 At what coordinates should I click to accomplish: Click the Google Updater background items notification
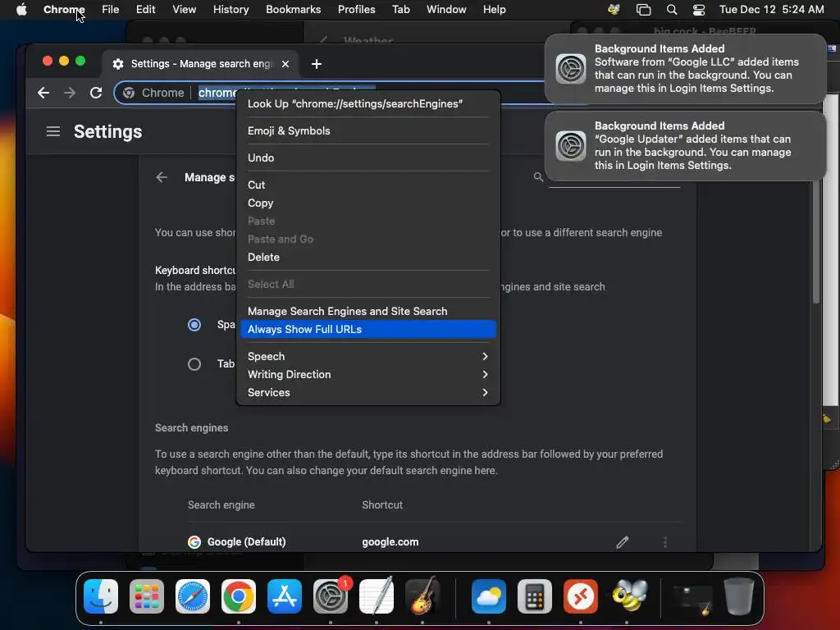tap(685, 146)
